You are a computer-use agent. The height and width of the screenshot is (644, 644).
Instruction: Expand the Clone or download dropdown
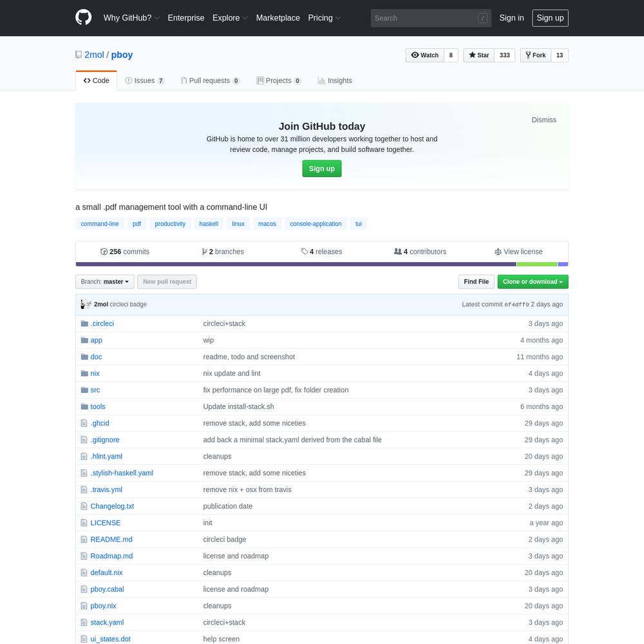533,282
